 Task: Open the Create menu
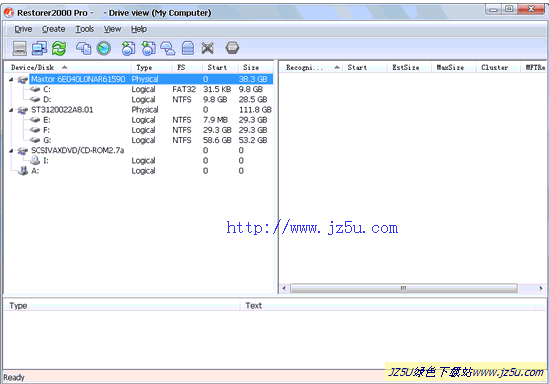[54, 29]
